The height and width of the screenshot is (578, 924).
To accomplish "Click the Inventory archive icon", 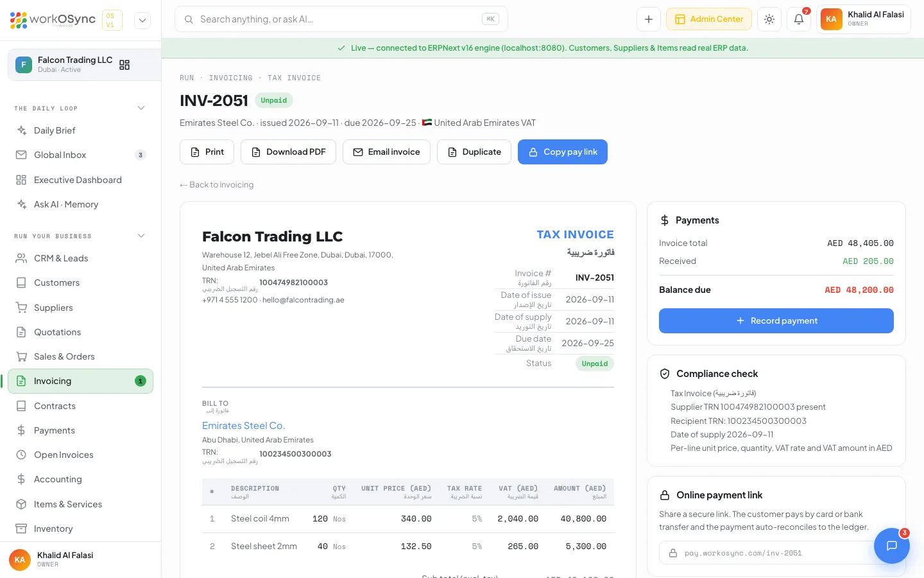I will click(21, 529).
